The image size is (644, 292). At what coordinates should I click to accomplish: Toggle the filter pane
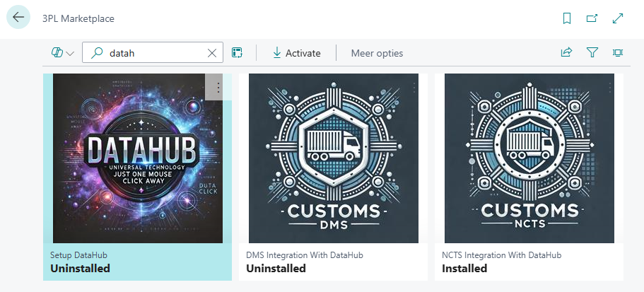pyautogui.click(x=592, y=52)
